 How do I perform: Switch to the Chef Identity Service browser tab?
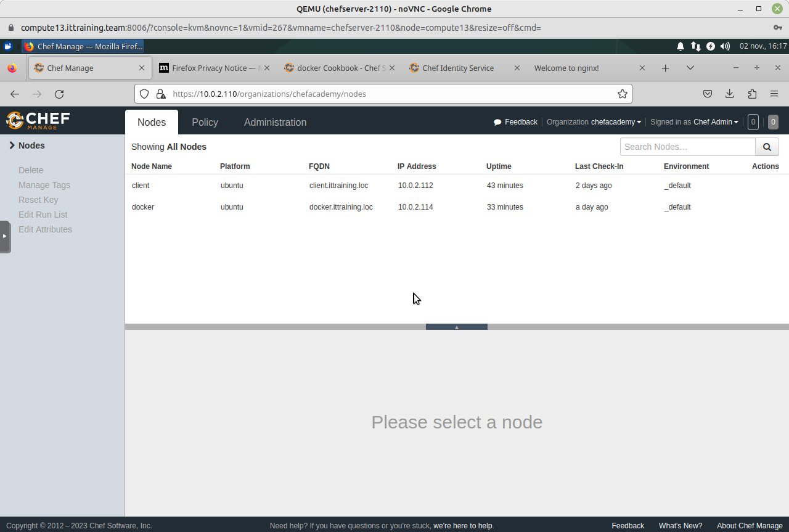(457, 68)
